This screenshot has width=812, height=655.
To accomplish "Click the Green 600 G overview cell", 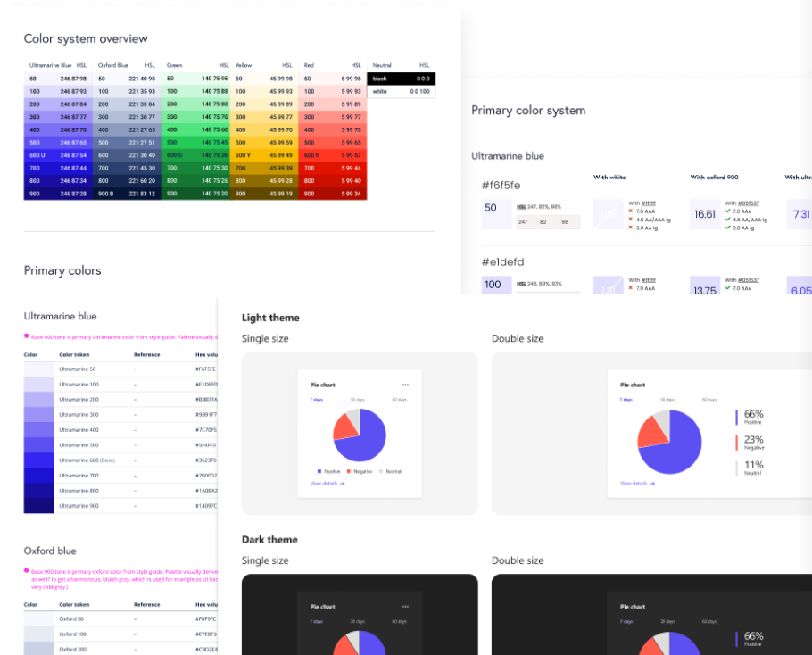I will pyautogui.click(x=196, y=155).
